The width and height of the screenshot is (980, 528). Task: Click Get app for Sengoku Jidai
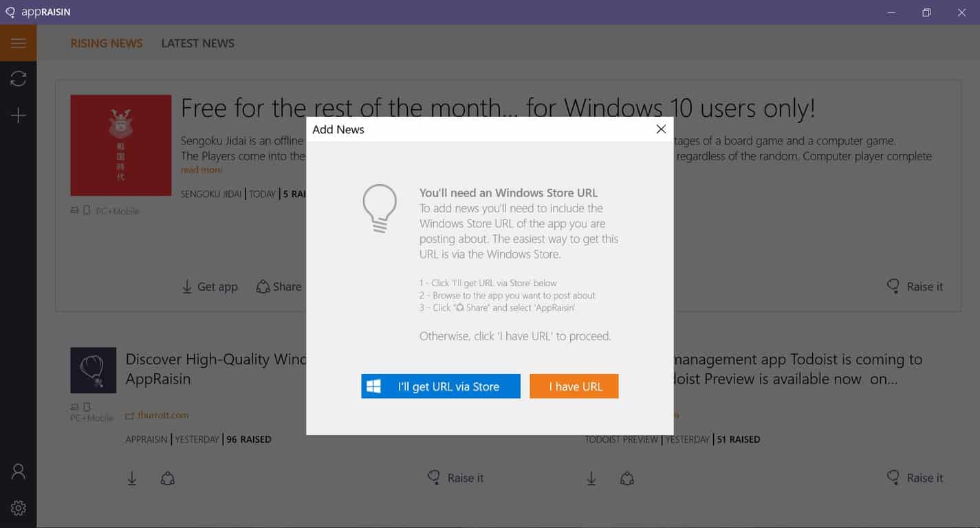point(210,287)
